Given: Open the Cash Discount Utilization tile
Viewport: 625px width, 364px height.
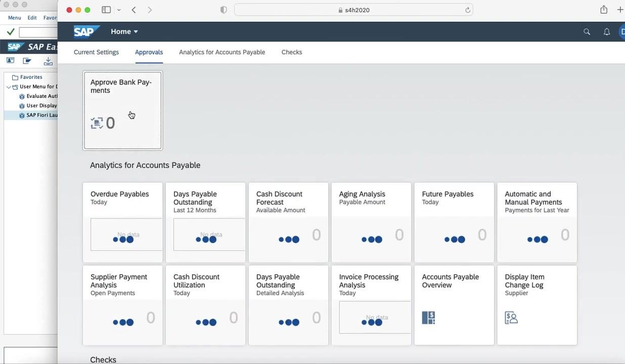Looking at the screenshot, I should [206, 305].
